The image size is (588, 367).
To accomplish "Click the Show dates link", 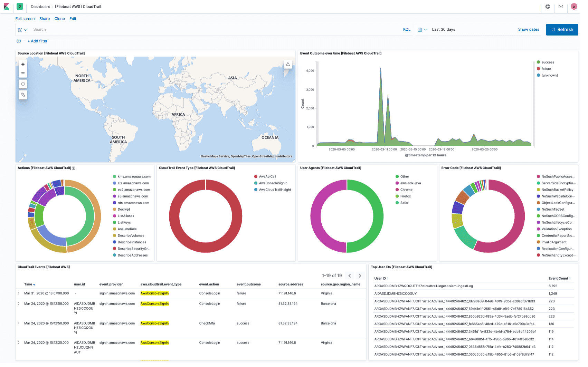I will [x=528, y=30].
